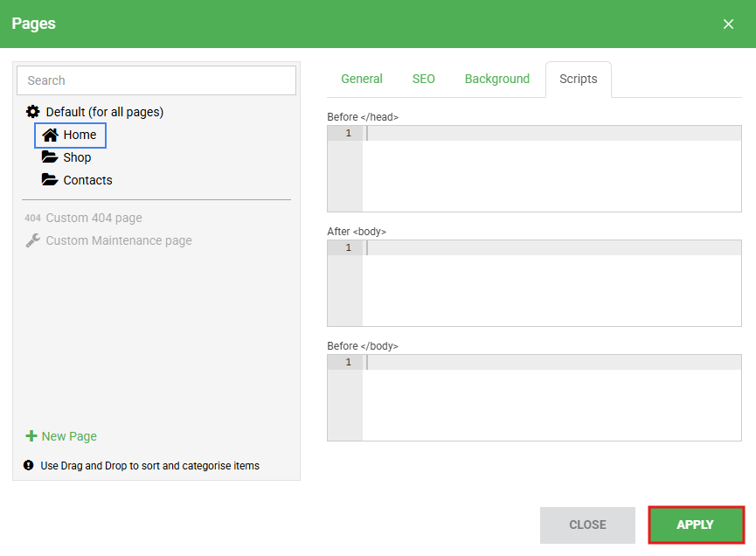Click the gear icon beside Default
Viewport: 756px width, 556px height.
point(33,112)
